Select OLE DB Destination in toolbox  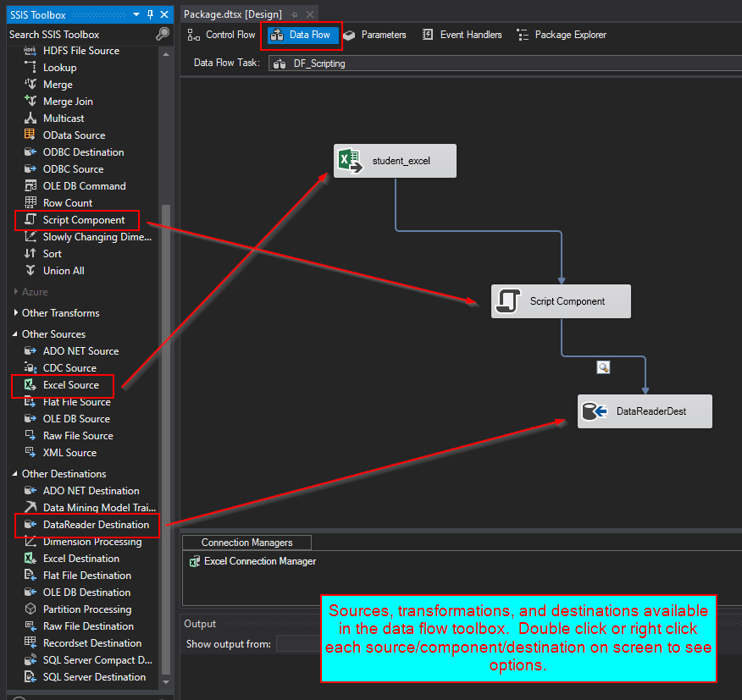pyautogui.click(x=86, y=593)
